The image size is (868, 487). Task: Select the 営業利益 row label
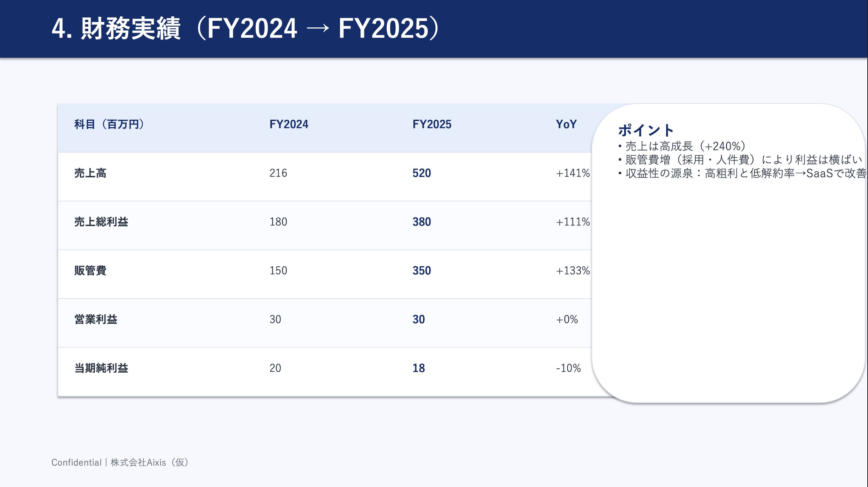click(x=96, y=319)
